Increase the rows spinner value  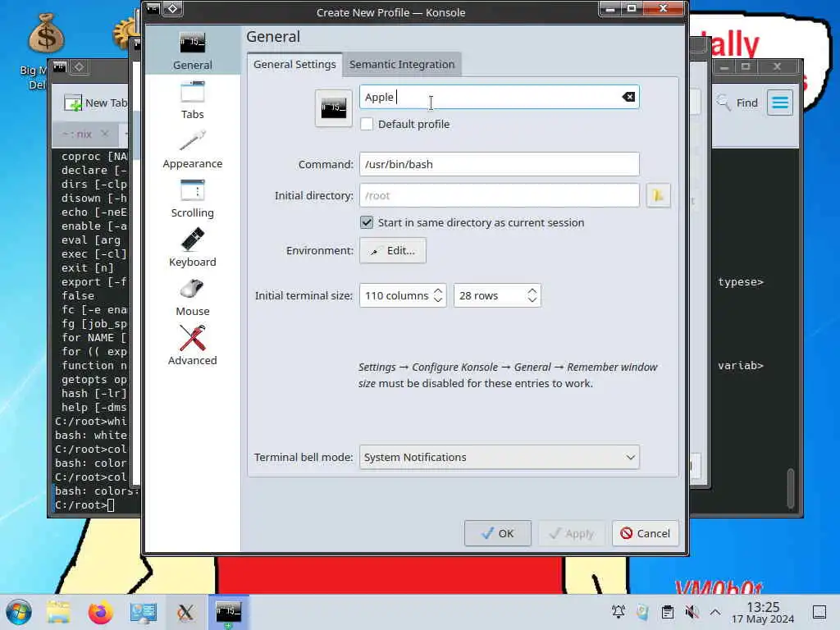[x=532, y=290]
